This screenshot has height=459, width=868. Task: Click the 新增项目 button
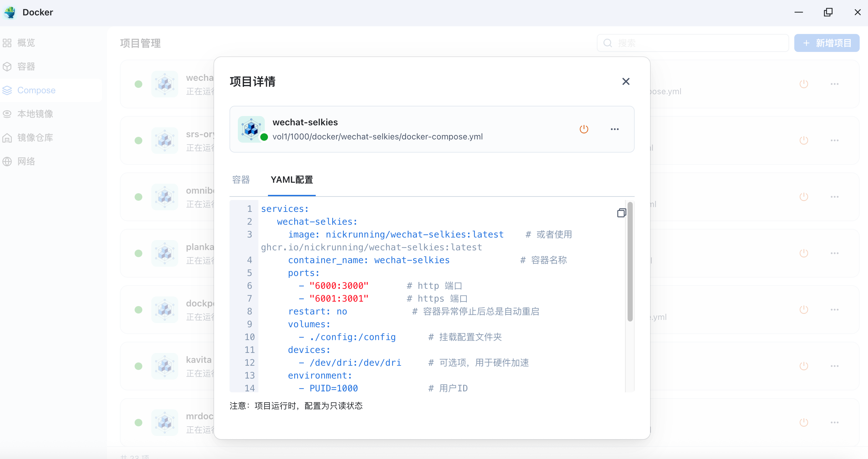[x=827, y=43]
